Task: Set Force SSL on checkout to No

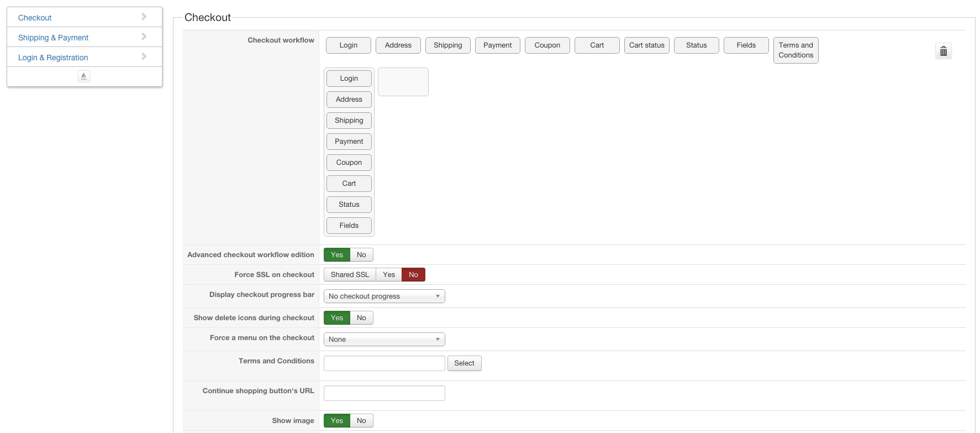Action: point(413,275)
